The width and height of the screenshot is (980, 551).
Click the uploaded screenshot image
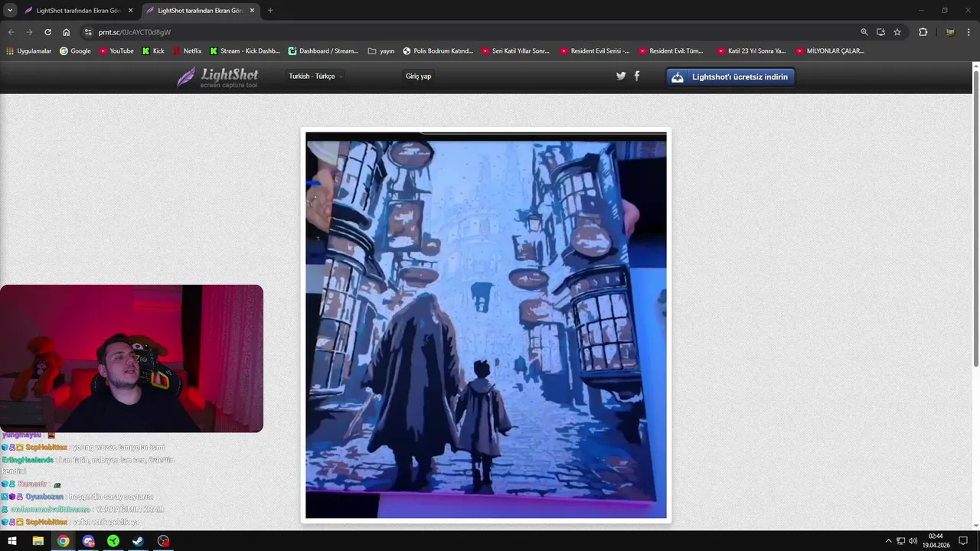pyautogui.click(x=486, y=325)
